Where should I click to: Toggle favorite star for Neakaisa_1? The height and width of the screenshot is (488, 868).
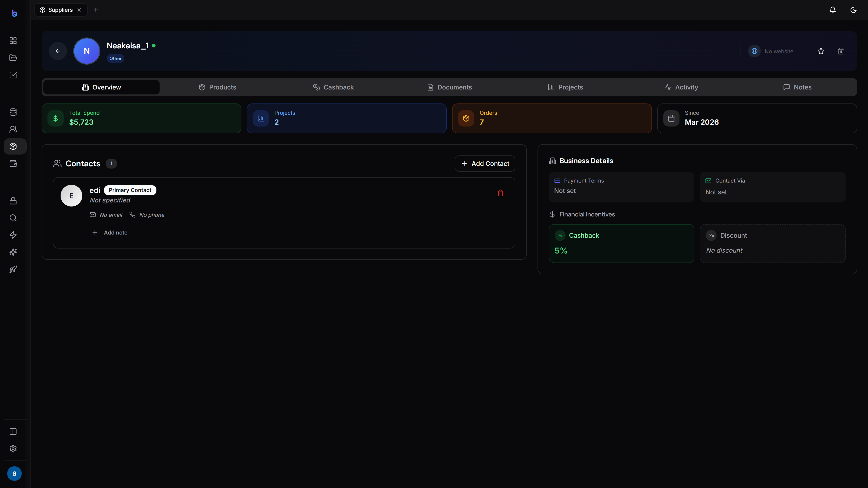(821, 51)
